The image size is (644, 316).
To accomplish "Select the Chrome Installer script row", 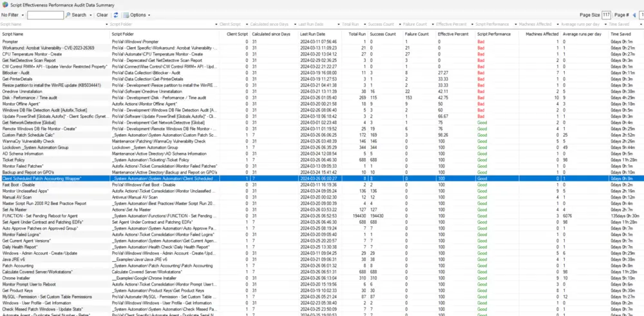I will 322,278.
